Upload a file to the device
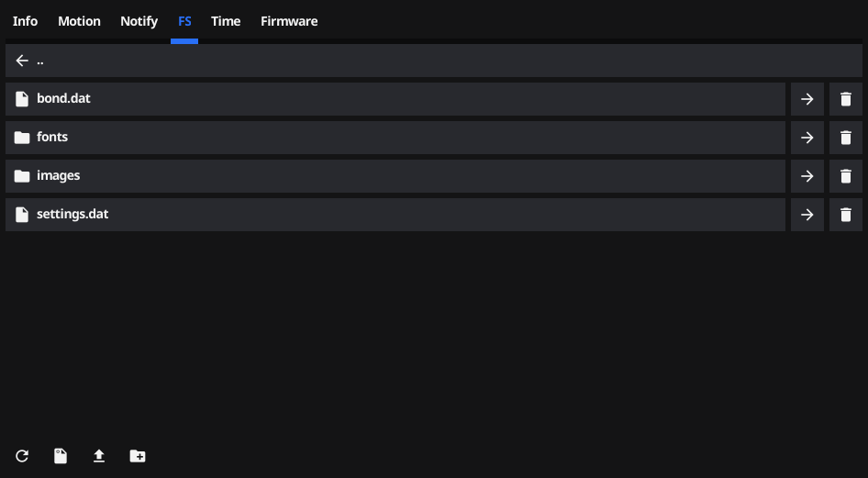The height and width of the screenshot is (478, 868). click(99, 456)
